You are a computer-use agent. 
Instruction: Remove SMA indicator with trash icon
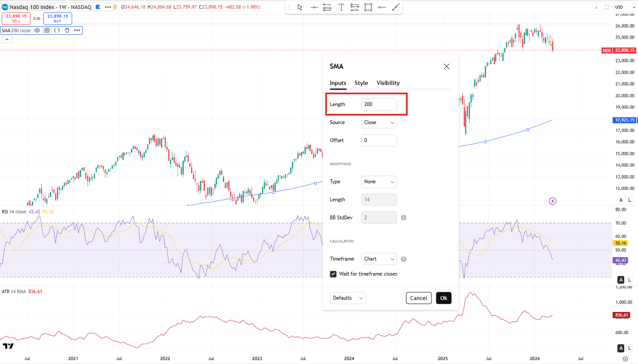[x=67, y=30]
